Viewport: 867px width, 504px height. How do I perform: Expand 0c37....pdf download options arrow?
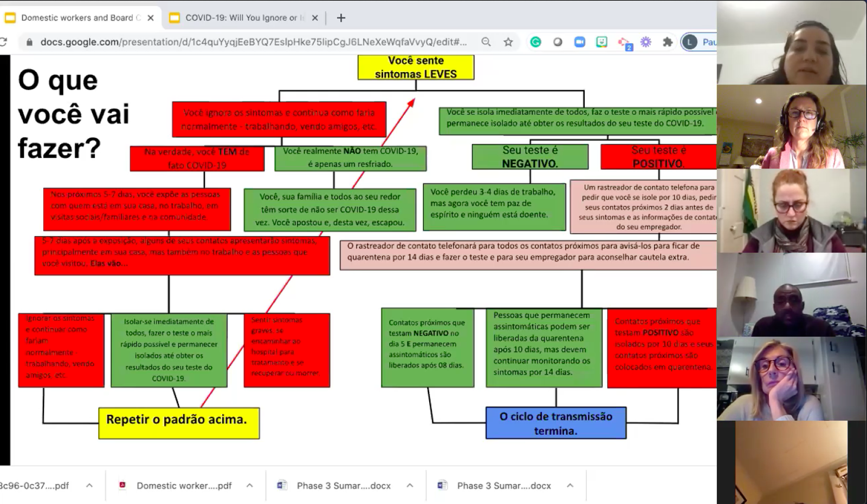89,486
